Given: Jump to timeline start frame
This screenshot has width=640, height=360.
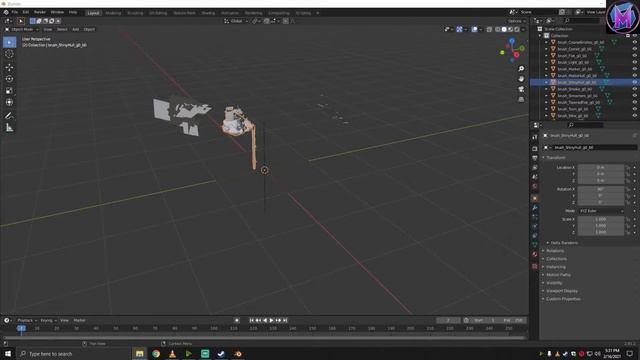Looking at the screenshot, I should click(x=252, y=320).
